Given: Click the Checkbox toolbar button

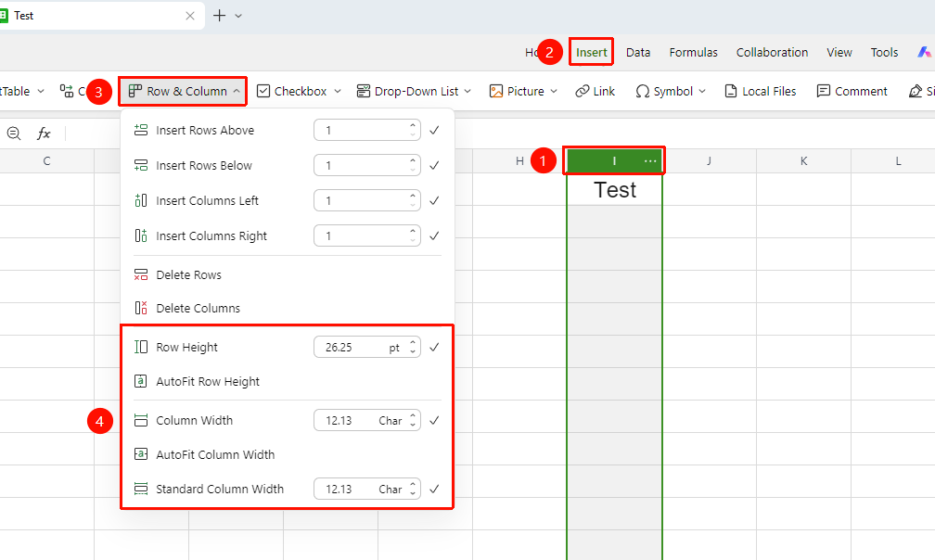Looking at the screenshot, I should pyautogui.click(x=292, y=91).
